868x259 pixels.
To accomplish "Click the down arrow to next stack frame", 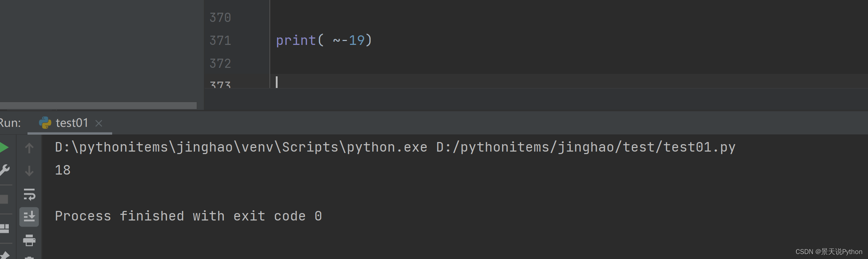I will point(29,171).
